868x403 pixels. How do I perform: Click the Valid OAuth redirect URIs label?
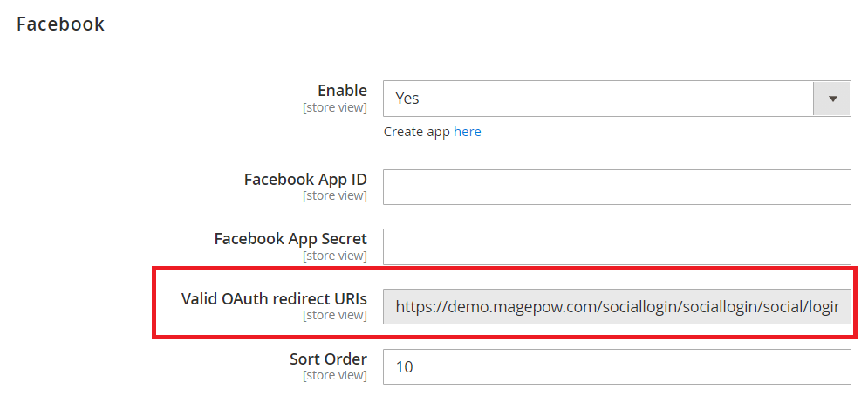[x=274, y=298]
